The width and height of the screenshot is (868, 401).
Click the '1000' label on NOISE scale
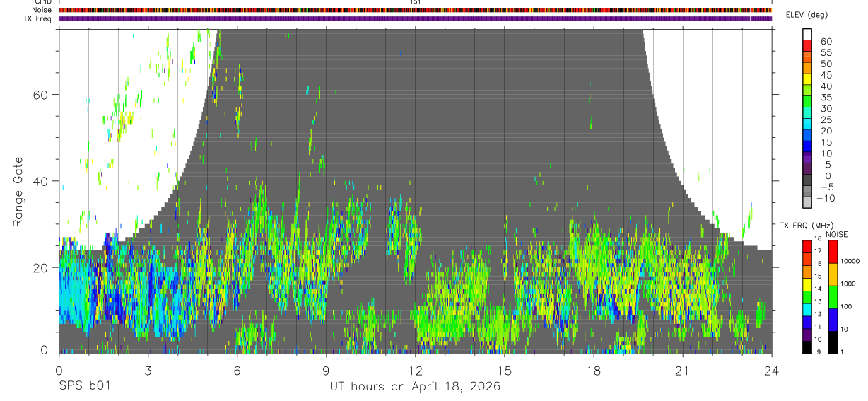[850, 284]
